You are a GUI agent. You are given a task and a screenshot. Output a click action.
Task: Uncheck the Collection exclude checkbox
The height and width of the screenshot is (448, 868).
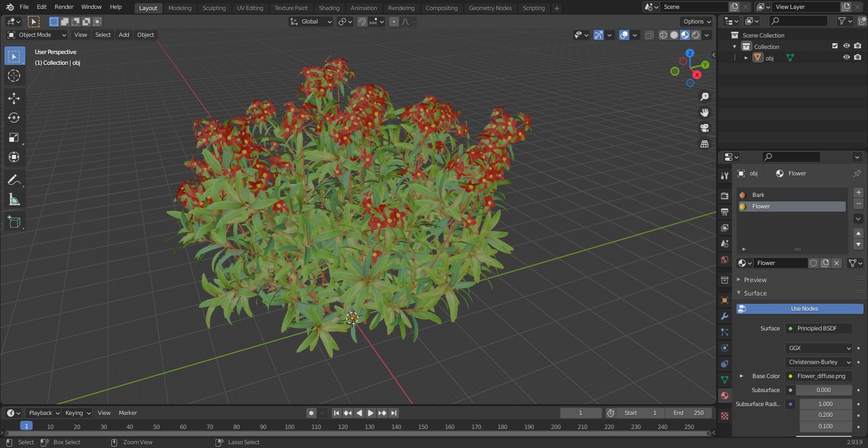[x=835, y=46]
